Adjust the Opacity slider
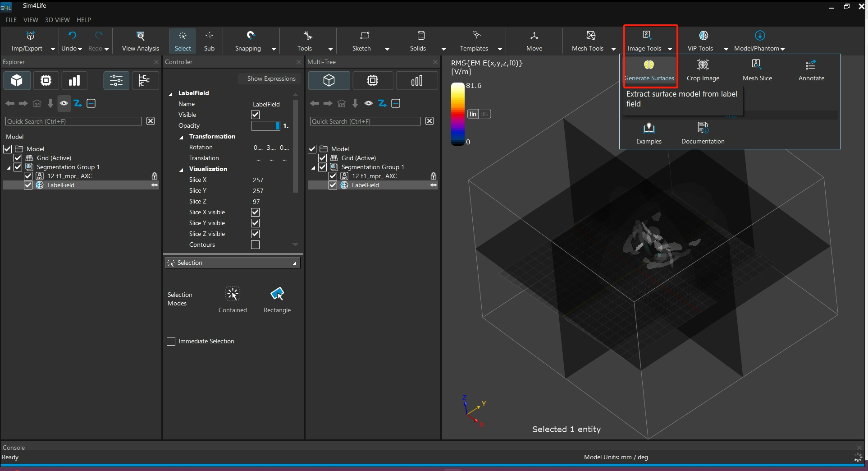 (x=266, y=126)
